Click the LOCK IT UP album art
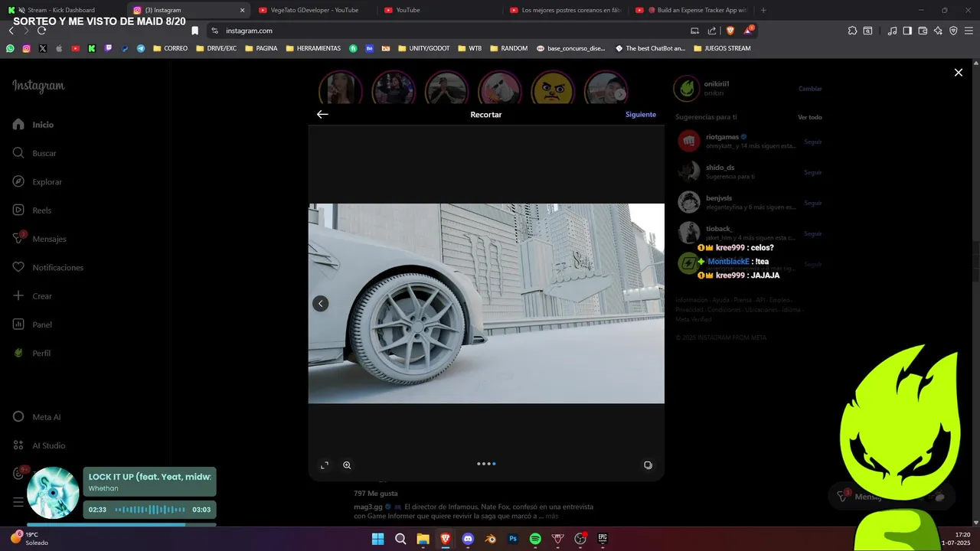The height and width of the screenshot is (551, 980). (53, 493)
